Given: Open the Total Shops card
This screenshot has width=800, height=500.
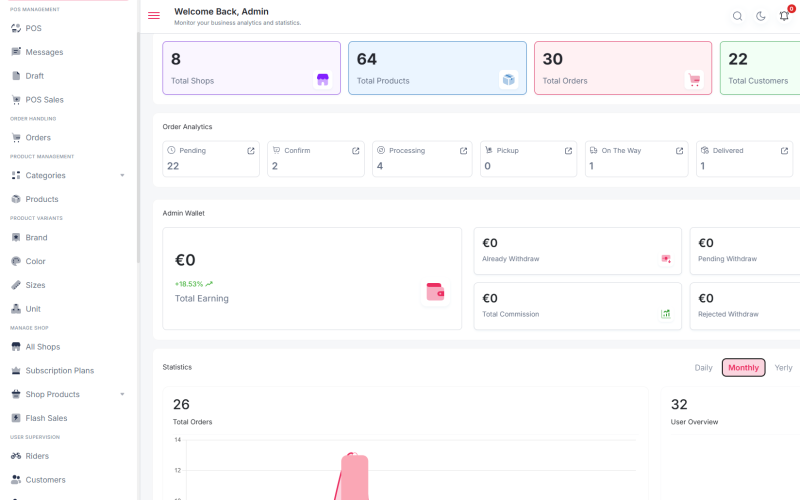Looking at the screenshot, I should tap(252, 68).
